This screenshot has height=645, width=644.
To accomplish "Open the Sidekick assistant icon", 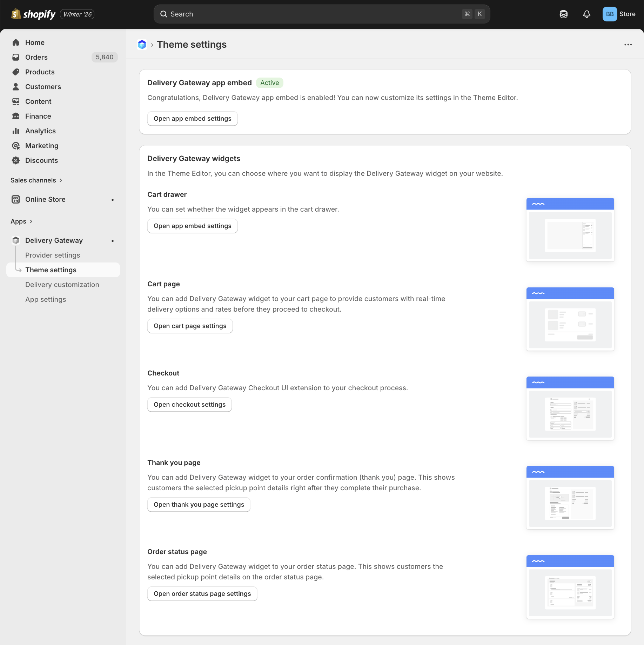I will 563,14.
